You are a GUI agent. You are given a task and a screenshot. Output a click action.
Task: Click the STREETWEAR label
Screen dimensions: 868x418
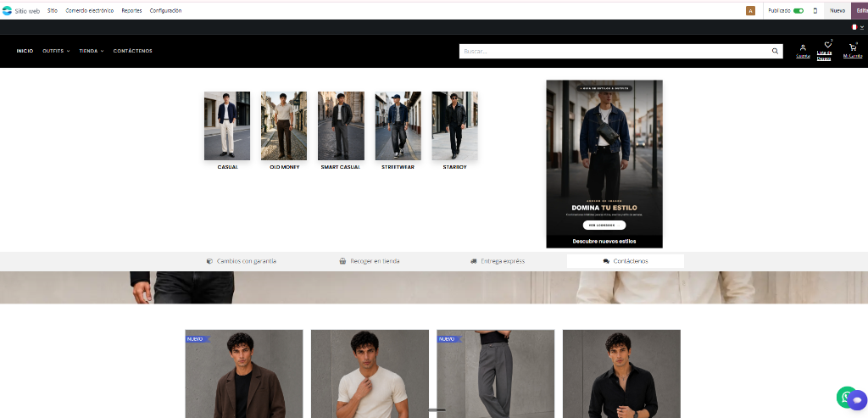pyautogui.click(x=398, y=167)
